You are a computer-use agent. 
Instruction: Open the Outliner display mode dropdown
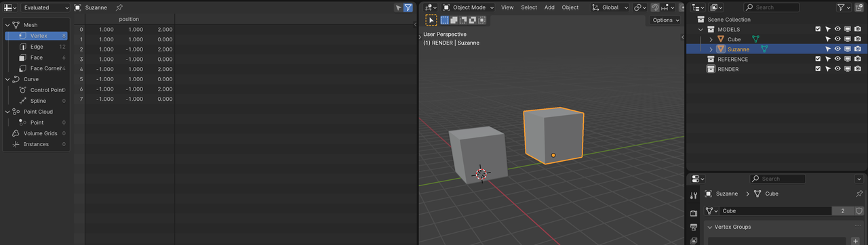point(717,7)
